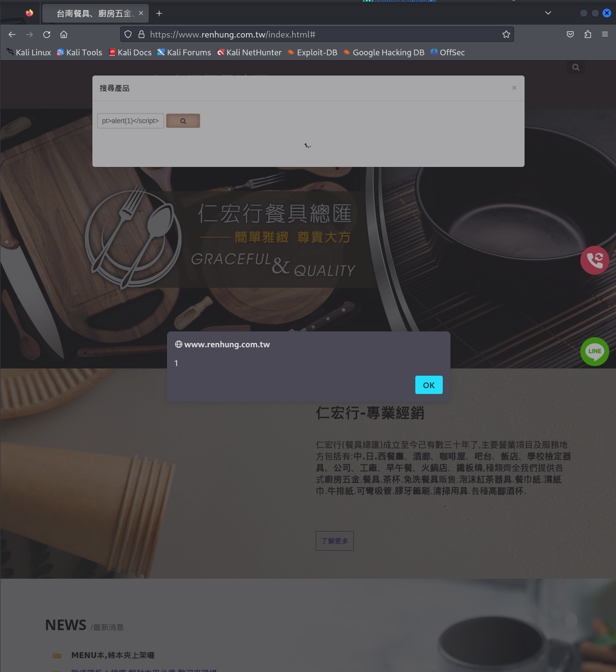Open a new tab with the plus icon
616x672 pixels.
[x=159, y=13]
